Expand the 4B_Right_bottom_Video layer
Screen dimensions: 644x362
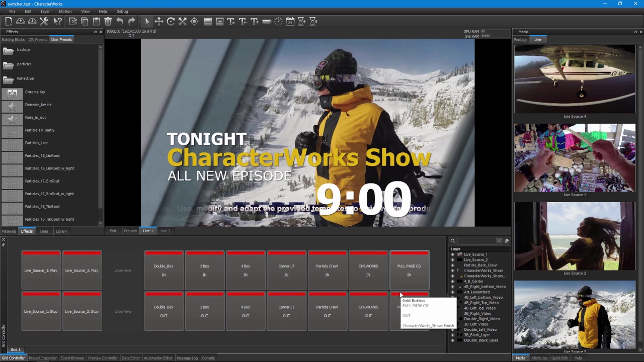452,287
